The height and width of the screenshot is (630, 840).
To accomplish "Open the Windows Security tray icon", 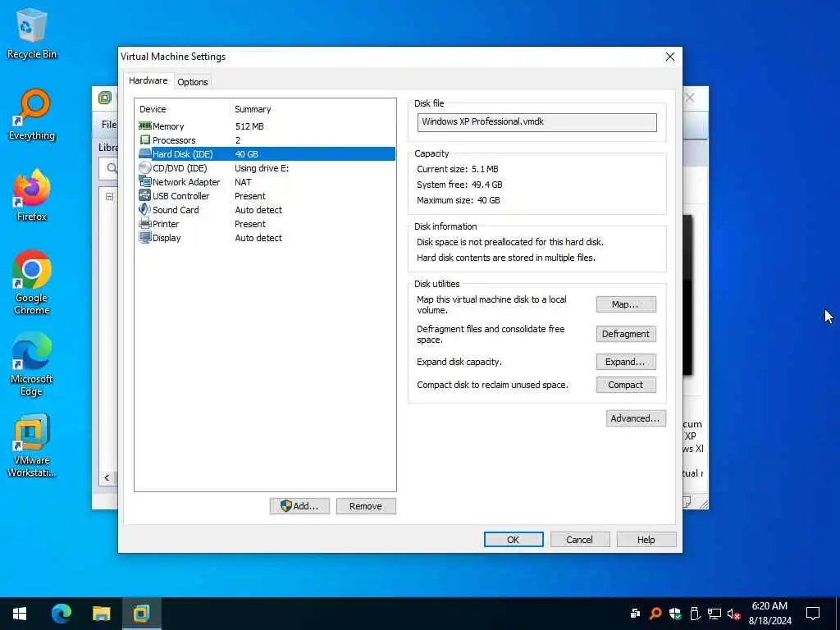I will [675, 614].
